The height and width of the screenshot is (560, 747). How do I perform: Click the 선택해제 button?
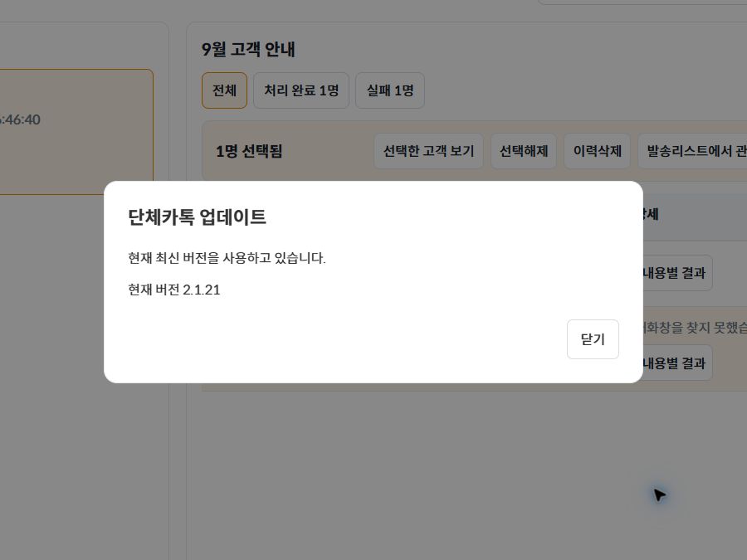coord(524,151)
